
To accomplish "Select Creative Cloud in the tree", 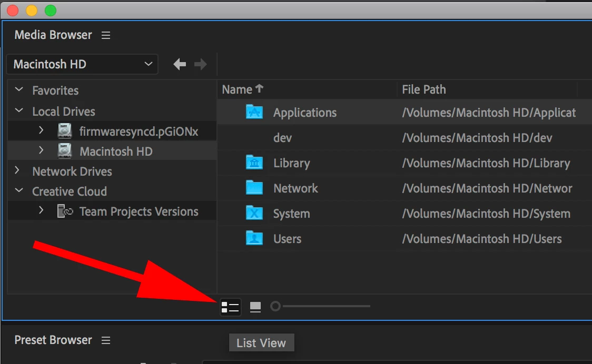I will pos(70,191).
